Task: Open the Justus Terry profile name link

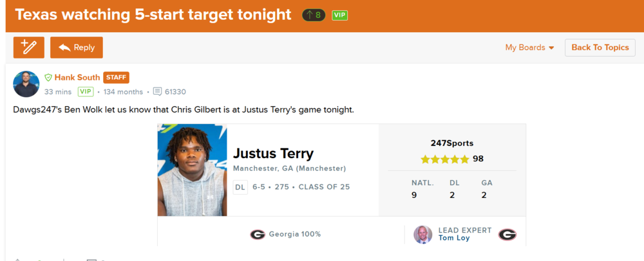Action: point(273,154)
